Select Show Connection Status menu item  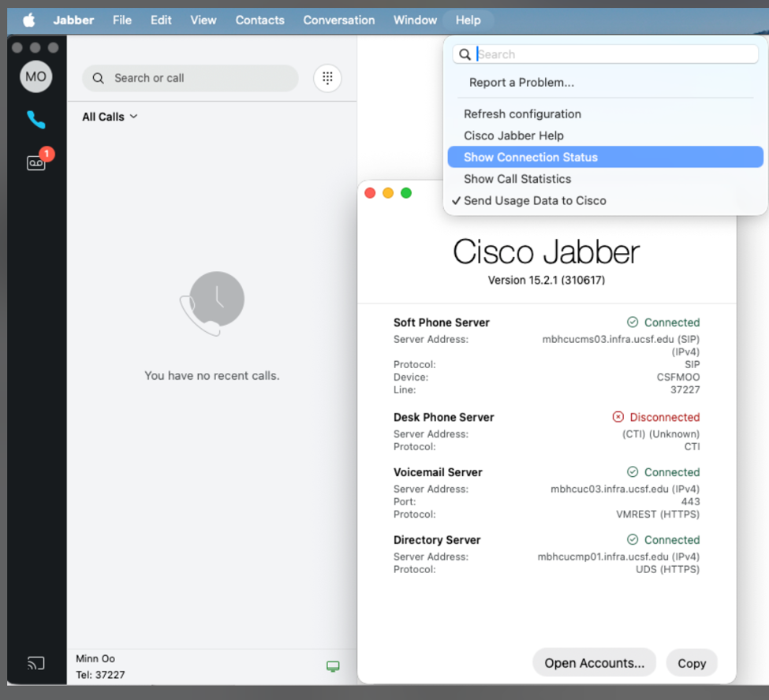point(605,157)
